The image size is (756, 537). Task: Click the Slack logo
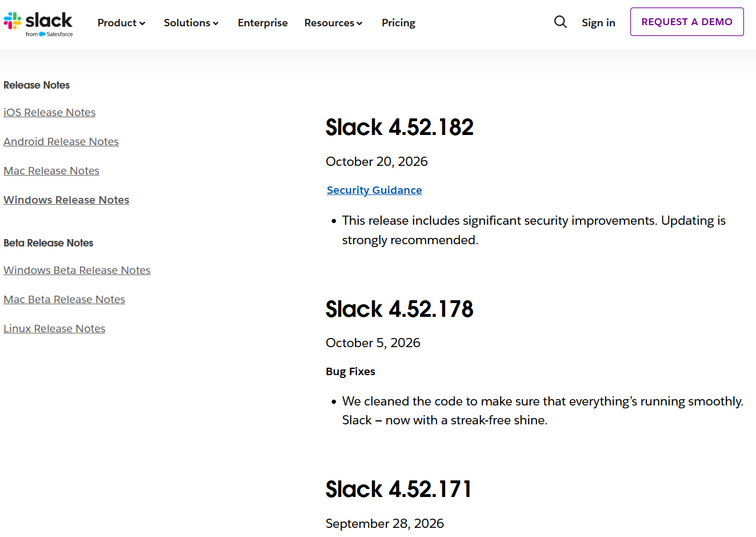click(38, 24)
